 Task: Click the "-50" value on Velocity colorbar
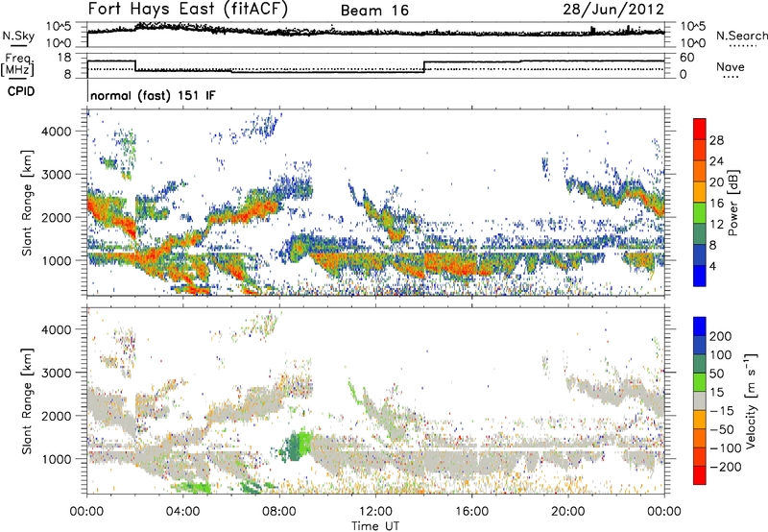coord(722,429)
